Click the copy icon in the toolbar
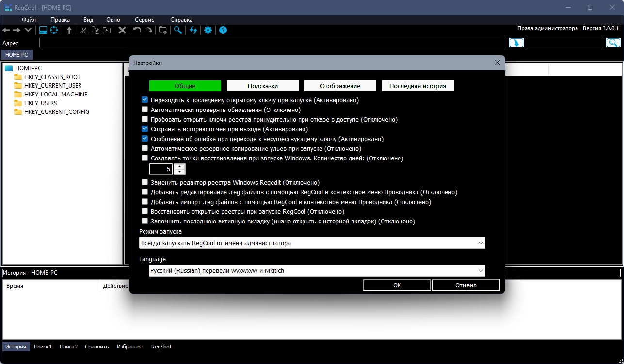The width and height of the screenshot is (624, 364). pos(96,30)
